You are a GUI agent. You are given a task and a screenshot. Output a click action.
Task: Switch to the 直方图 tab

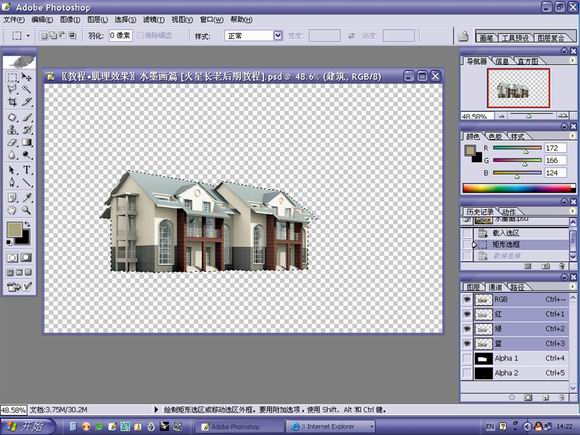coord(528,61)
